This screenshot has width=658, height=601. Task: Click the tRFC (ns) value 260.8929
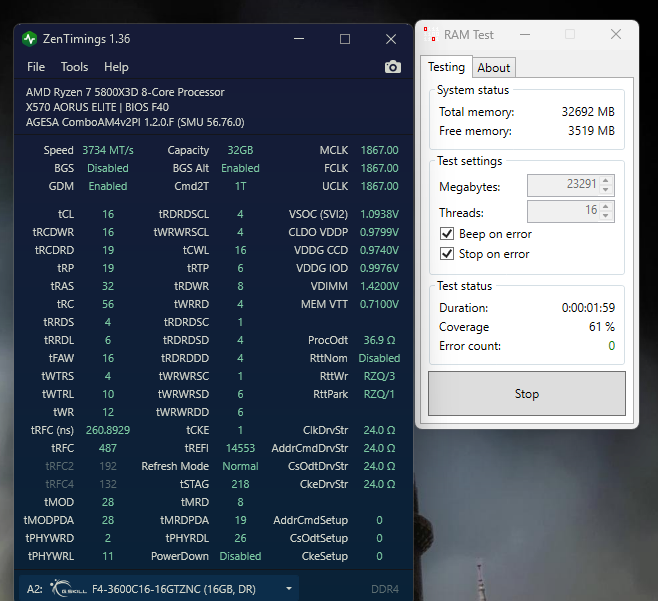[x=108, y=430]
